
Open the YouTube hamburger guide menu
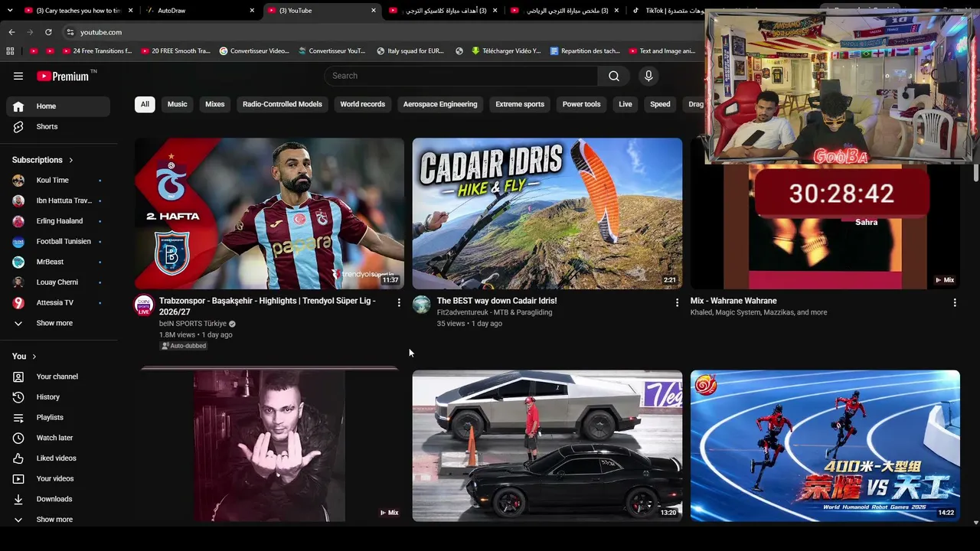point(18,76)
